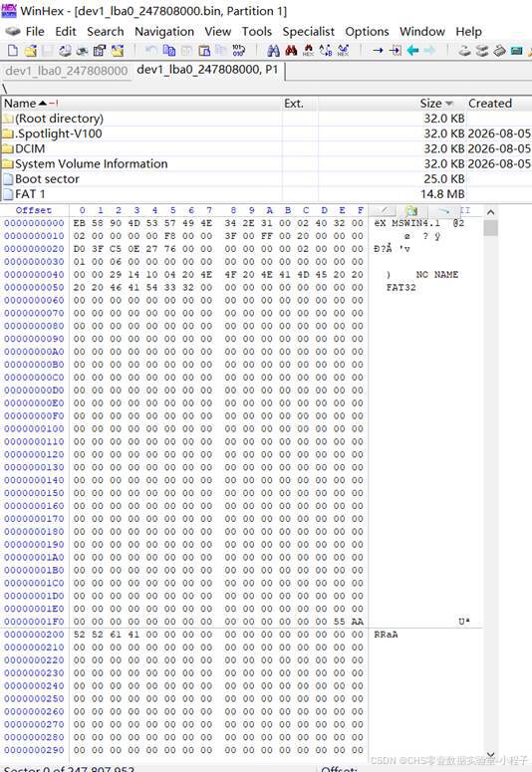Sort by the Ext. column header
The height and width of the screenshot is (772, 532).
click(300, 104)
